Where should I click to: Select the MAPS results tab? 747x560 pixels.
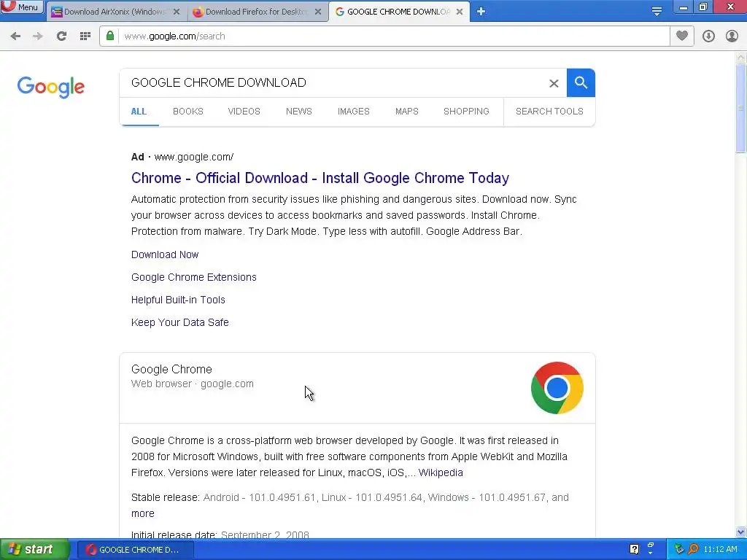tap(407, 112)
